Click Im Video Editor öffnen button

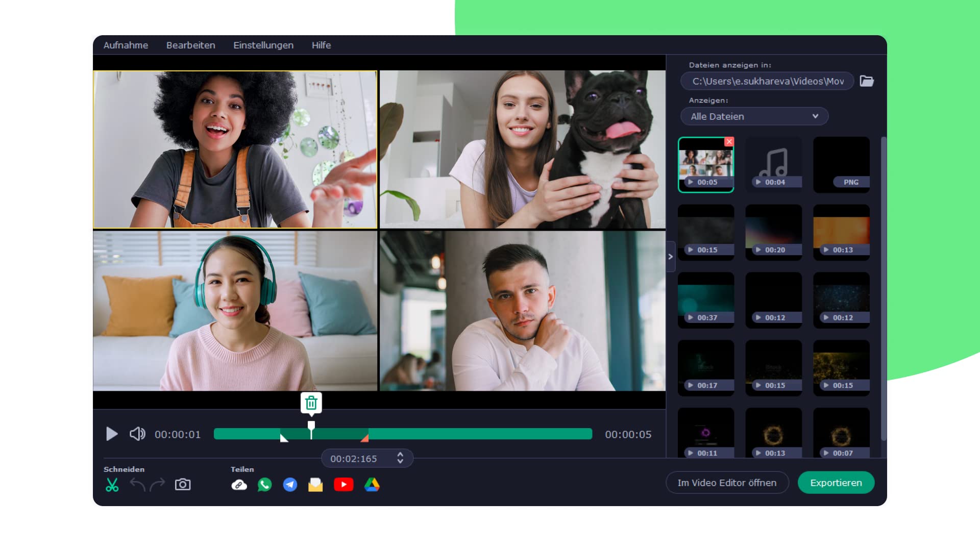(727, 483)
